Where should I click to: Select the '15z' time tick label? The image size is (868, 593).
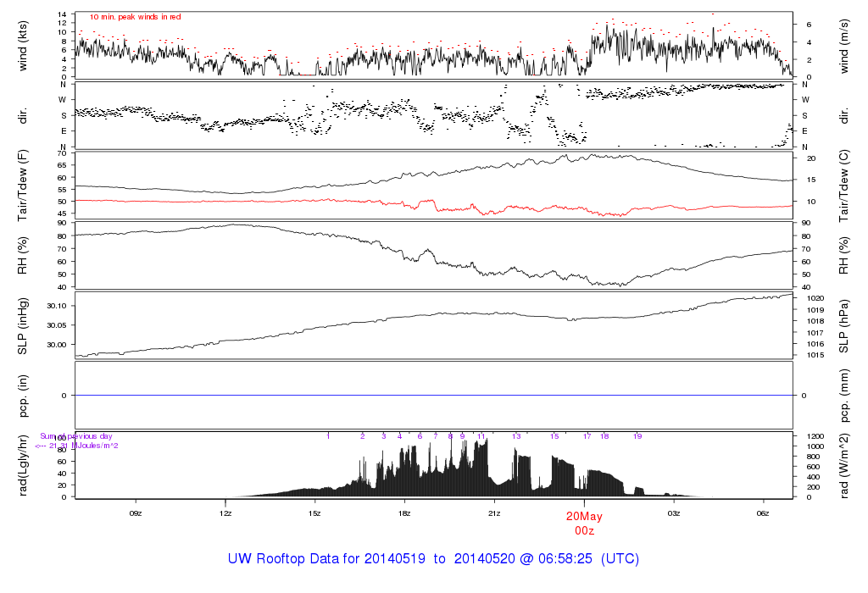pyautogui.click(x=315, y=513)
